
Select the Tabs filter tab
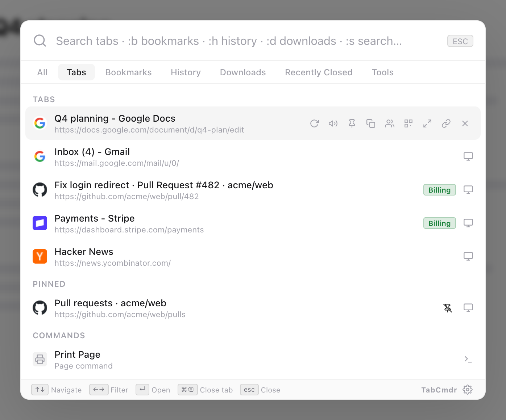pyautogui.click(x=76, y=72)
